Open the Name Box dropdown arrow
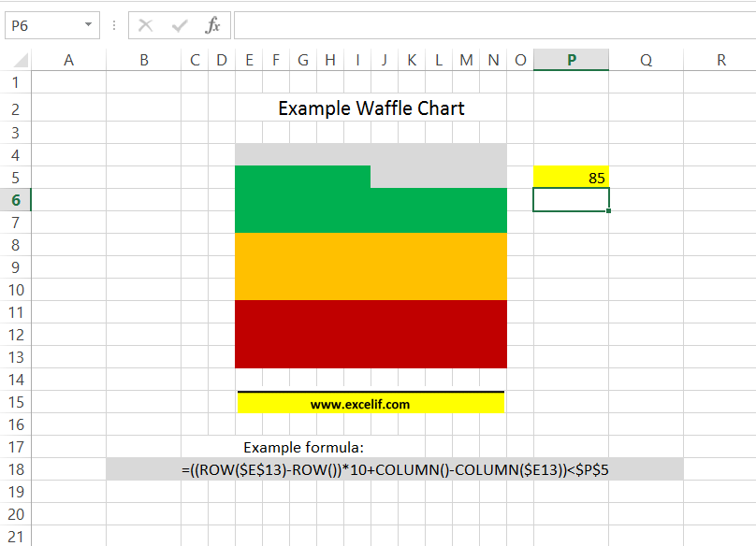This screenshot has width=756, height=546. pyautogui.click(x=88, y=24)
